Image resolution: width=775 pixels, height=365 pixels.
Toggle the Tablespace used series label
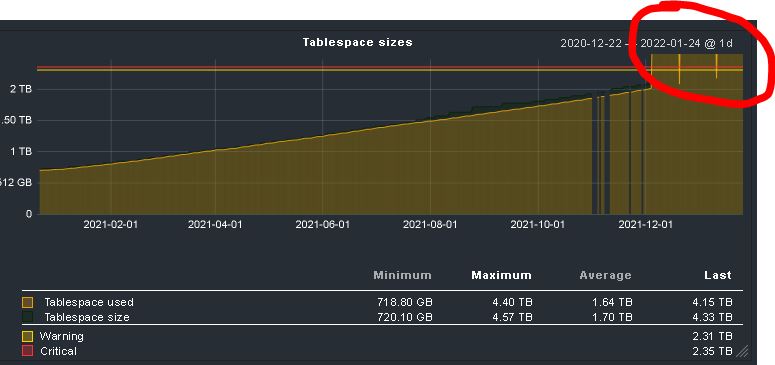(x=89, y=302)
